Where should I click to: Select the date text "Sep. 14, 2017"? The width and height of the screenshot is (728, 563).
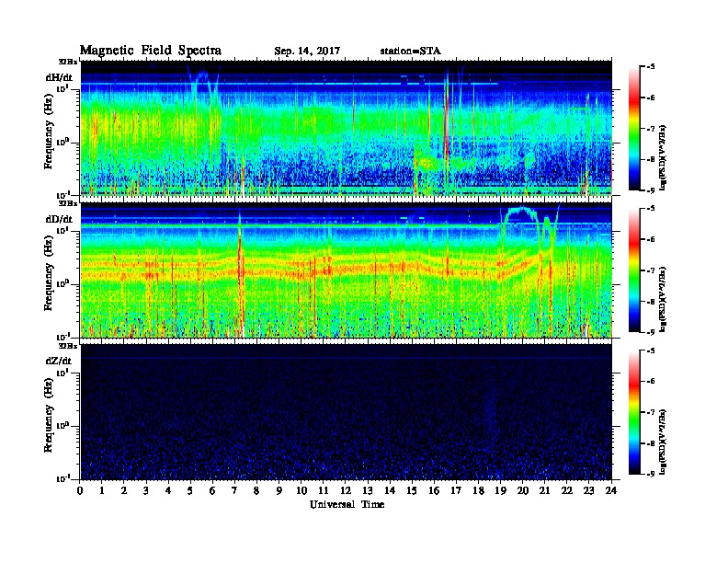tap(307, 52)
